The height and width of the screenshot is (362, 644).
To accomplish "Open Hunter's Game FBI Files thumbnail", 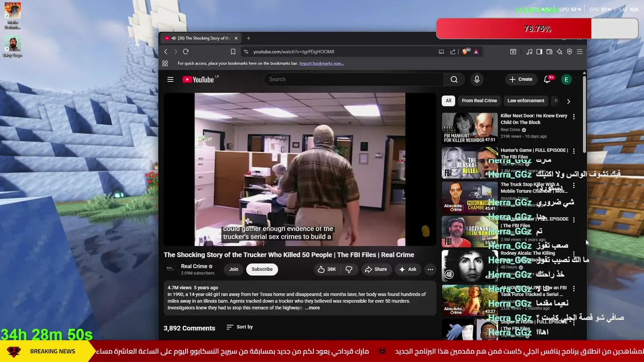I will pos(469,162).
